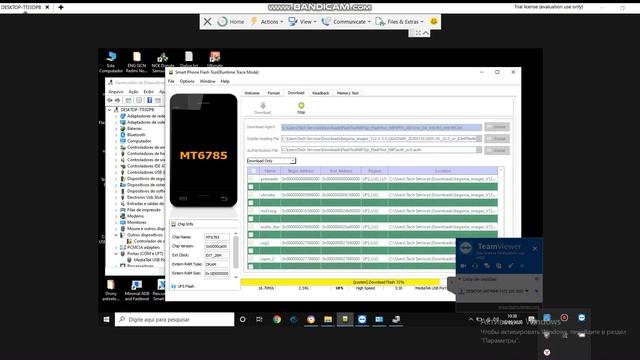
Task: Click the yellow Download Flash progress bar
Action: (340, 282)
